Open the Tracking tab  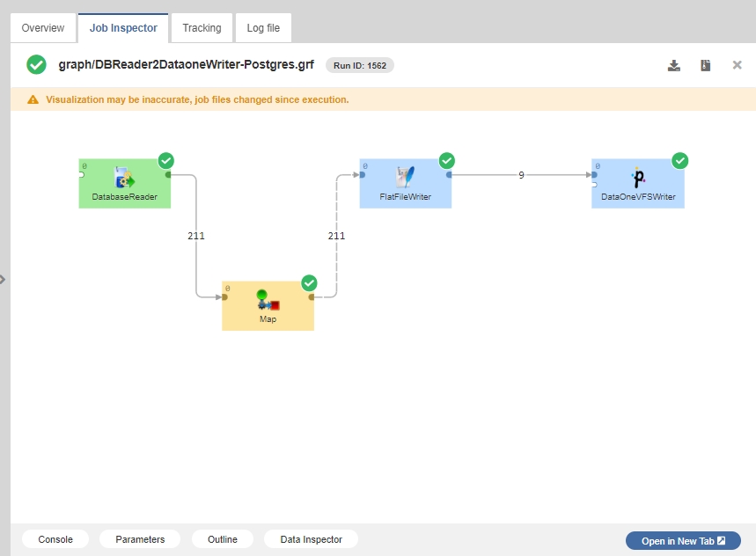pyautogui.click(x=202, y=28)
